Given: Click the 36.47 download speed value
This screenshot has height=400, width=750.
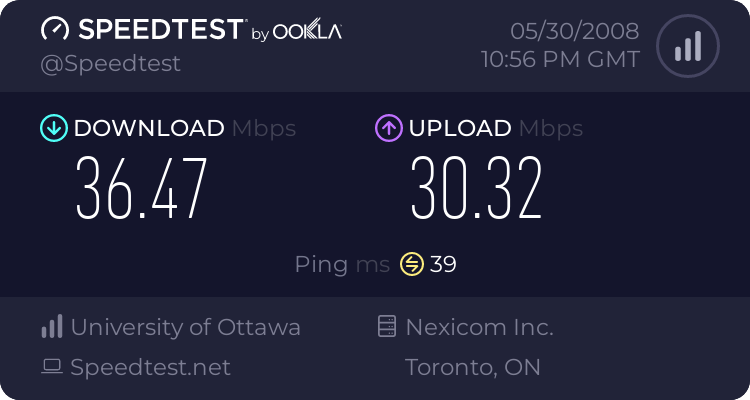Looking at the screenshot, I should pos(141,188).
